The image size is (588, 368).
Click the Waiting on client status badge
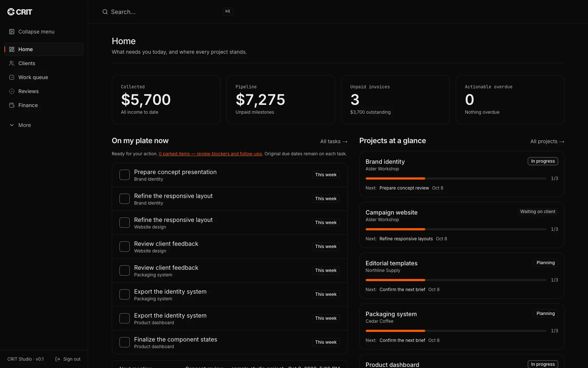(x=538, y=212)
